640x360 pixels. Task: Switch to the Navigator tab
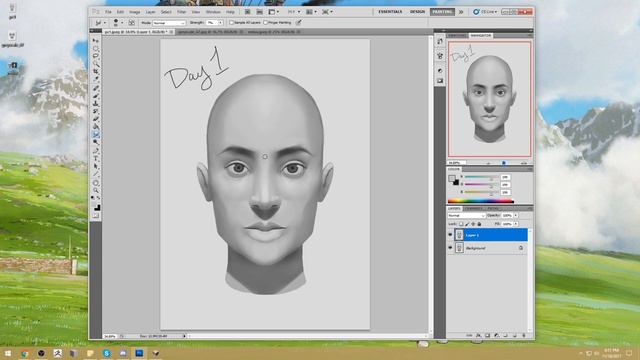(481, 36)
